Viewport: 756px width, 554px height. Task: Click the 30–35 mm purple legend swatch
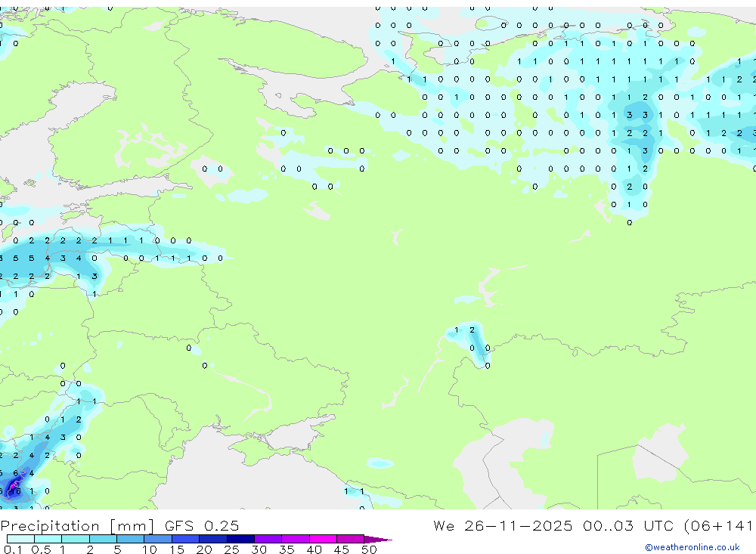point(268,539)
